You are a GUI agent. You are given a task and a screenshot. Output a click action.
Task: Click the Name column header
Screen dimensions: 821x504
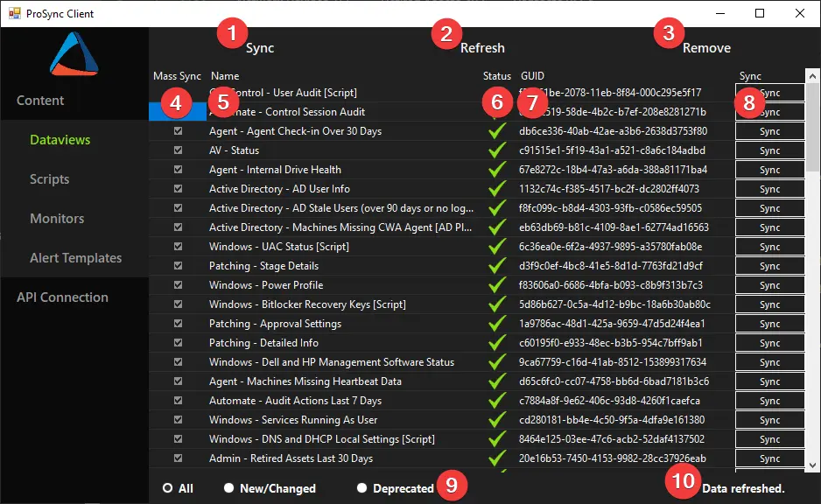coord(225,76)
